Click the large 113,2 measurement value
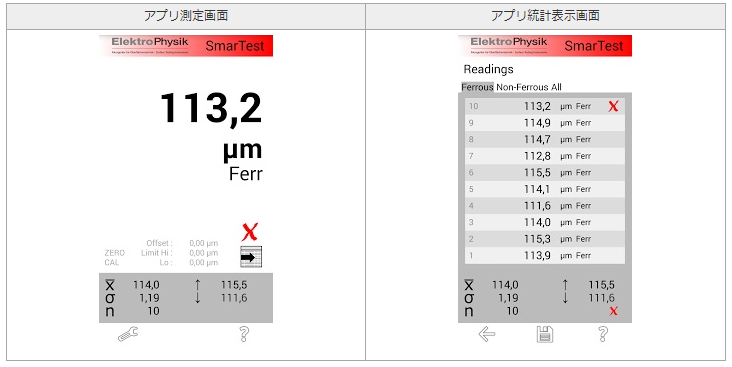The height and width of the screenshot is (367, 732). coord(211,108)
